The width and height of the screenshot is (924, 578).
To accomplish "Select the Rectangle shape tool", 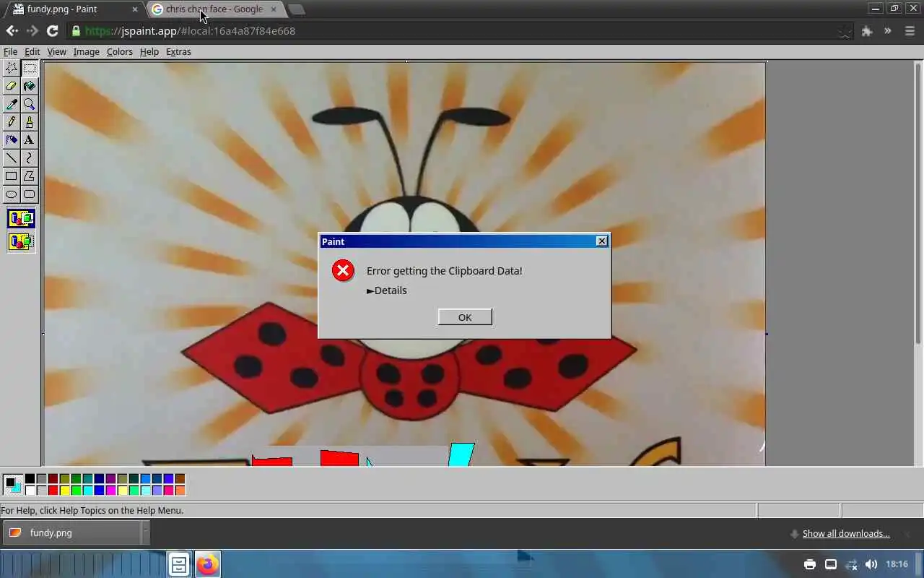I will 12,176.
